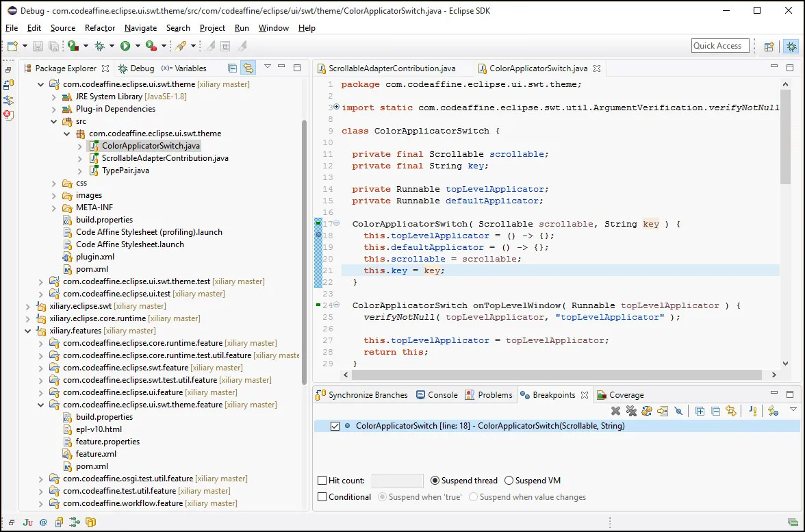
Task: Enable the Hit count checkbox
Action: tap(320, 480)
